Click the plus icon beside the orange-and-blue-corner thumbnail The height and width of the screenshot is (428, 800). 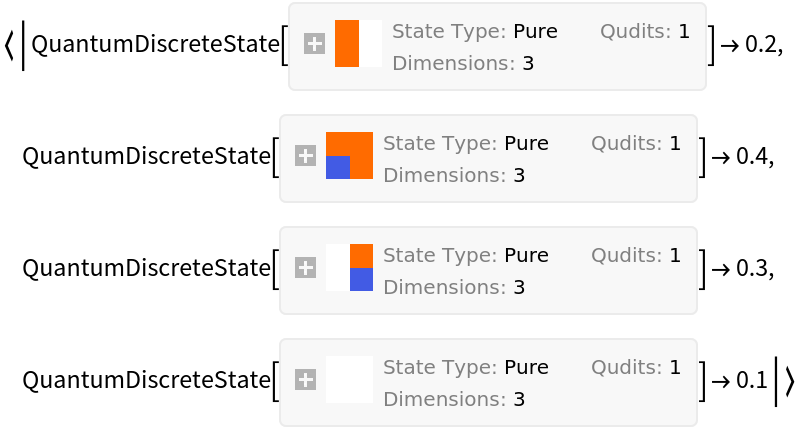tap(305, 156)
